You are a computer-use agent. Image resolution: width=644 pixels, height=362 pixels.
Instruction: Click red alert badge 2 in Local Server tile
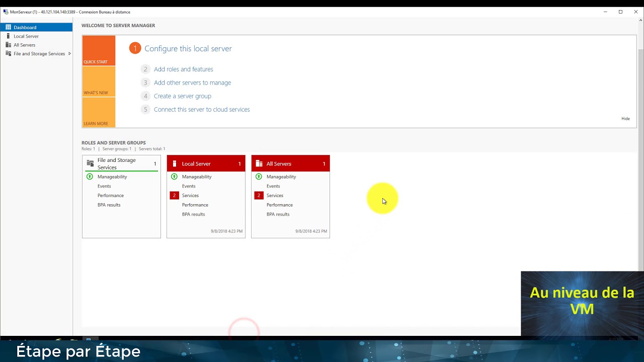(x=174, y=196)
